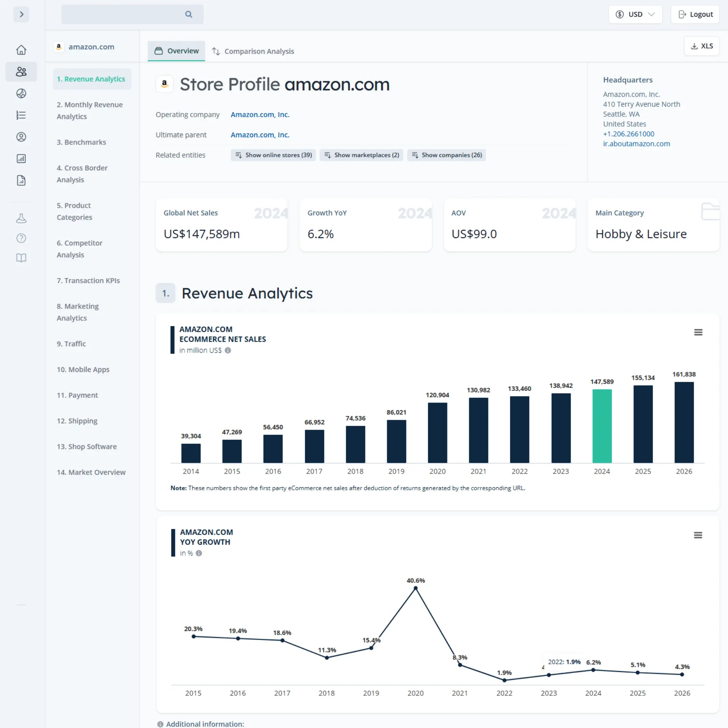Open the Home dashboard icon
Viewport: 728px width, 728px height.
(21, 50)
